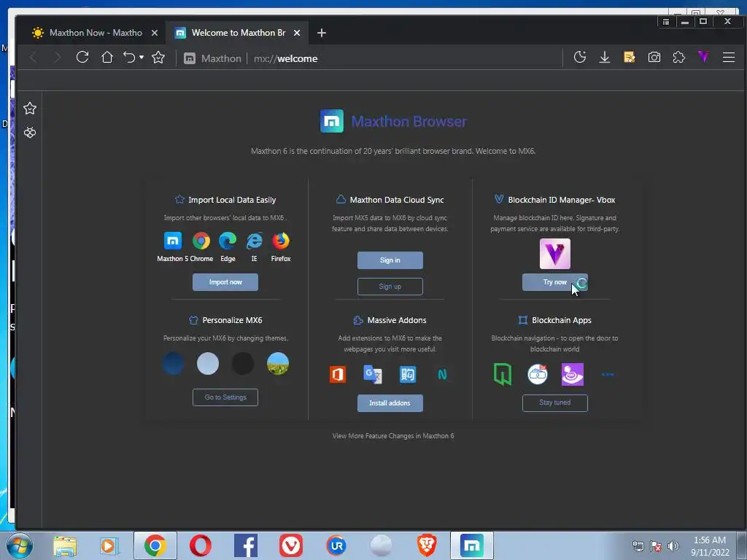Click the Office addon icon

click(x=338, y=375)
